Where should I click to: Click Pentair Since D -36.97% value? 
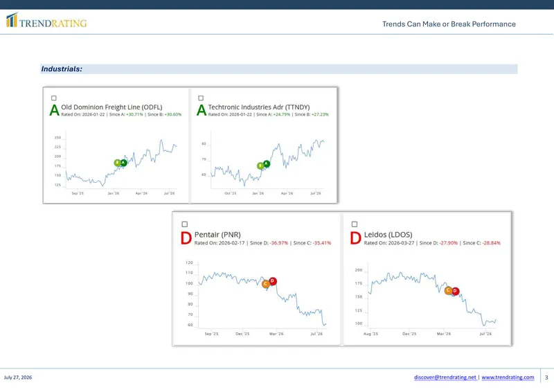tap(279, 243)
